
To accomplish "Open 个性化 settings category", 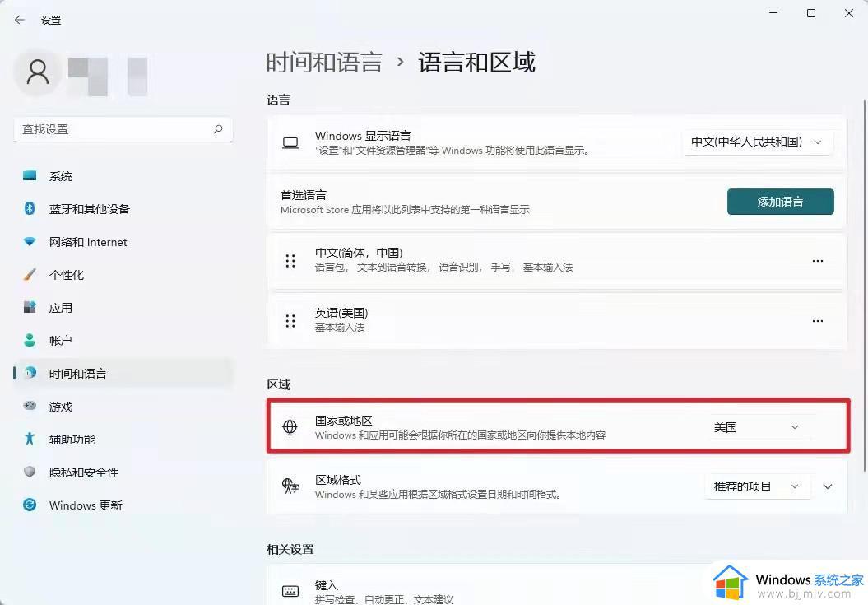I will pyautogui.click(x=123, y=275).
